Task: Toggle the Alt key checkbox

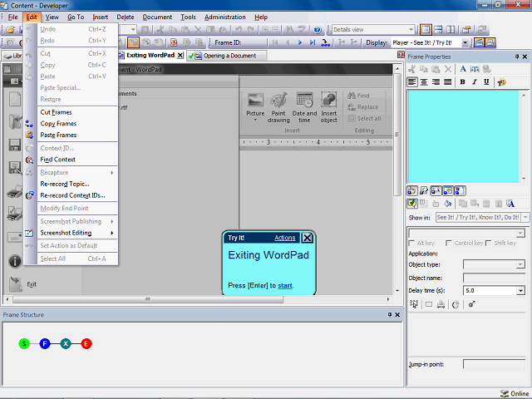Action: click(x=411, y=244)
